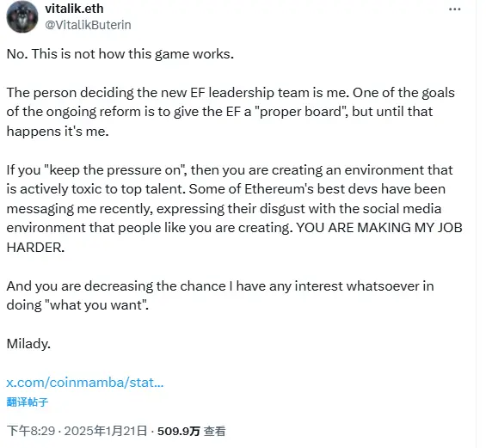Click the 查看 views label
Viewport: 486px width, 448px height.
[x=214, y=431]
